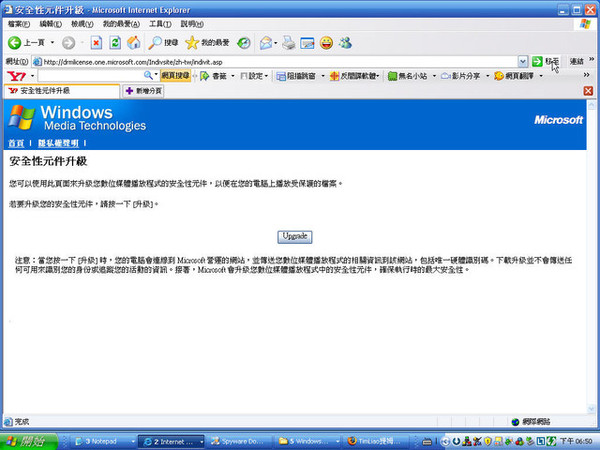The image size is (600, 450).
Task: Open the Yahoo logo dropdown arrow
Action: tap(33, 76)
